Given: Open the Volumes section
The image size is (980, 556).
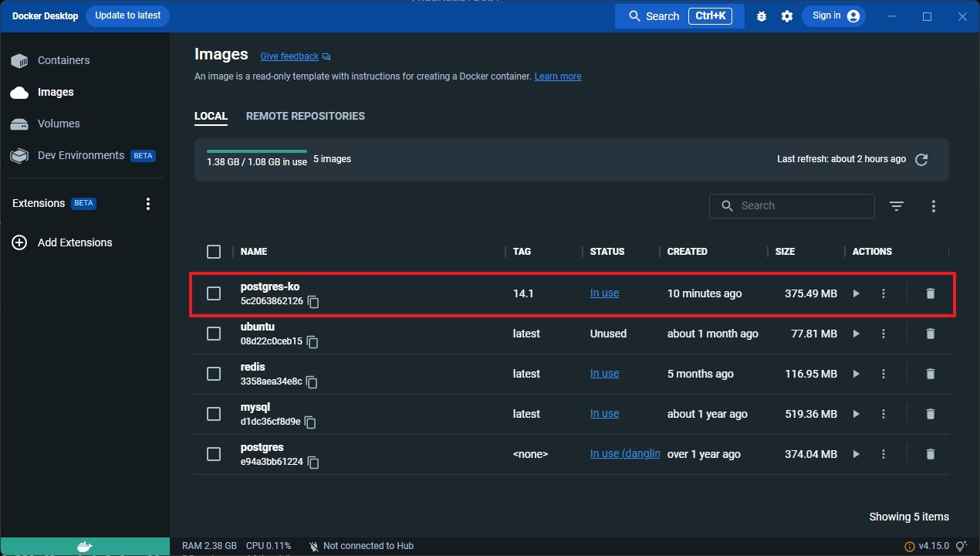Looking at the screenshot, I should click(x=85, y=124).
